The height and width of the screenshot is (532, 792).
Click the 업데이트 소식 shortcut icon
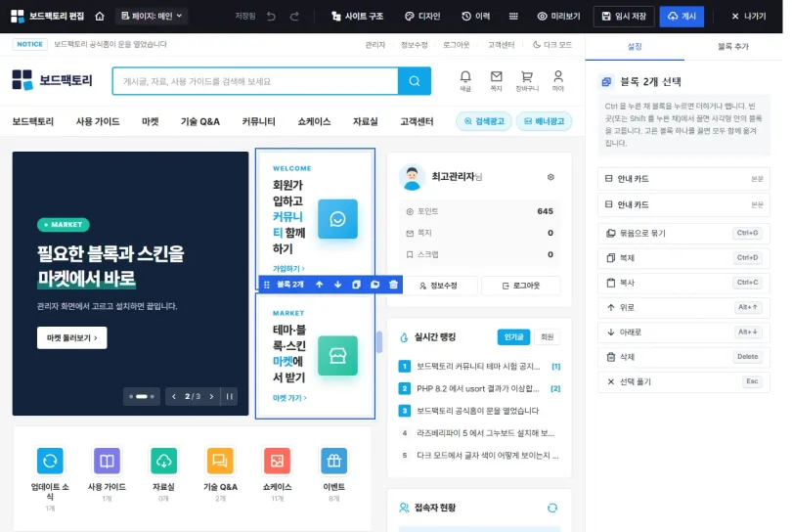click(50, 461)
